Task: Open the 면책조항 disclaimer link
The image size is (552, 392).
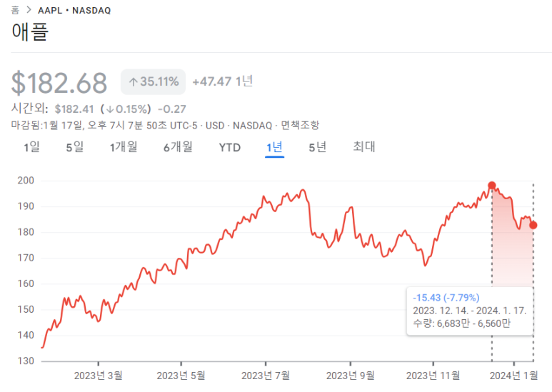Action: (300, 125)
